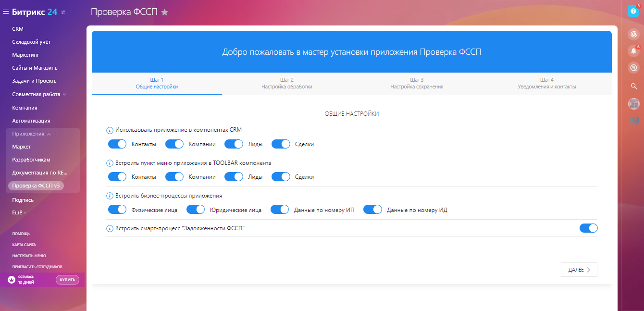Toggle Сделки switch under TOOLBAR section
644x311 pixels.
[x=281, y=177]
